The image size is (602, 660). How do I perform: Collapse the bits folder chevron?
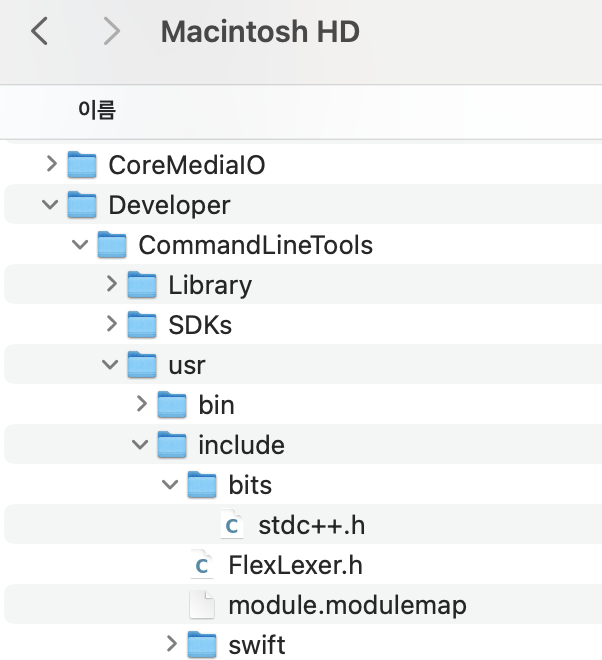pyautogui.click(x=170, y=484)
